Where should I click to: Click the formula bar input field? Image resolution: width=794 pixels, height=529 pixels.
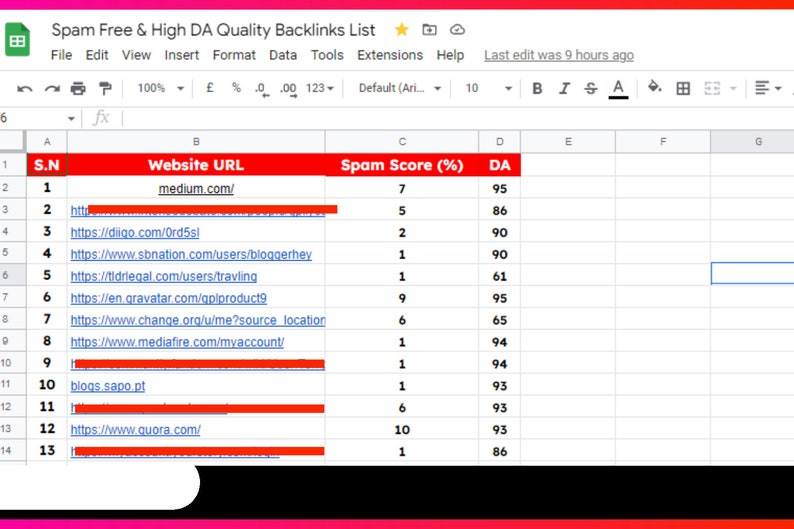(450, 118)
